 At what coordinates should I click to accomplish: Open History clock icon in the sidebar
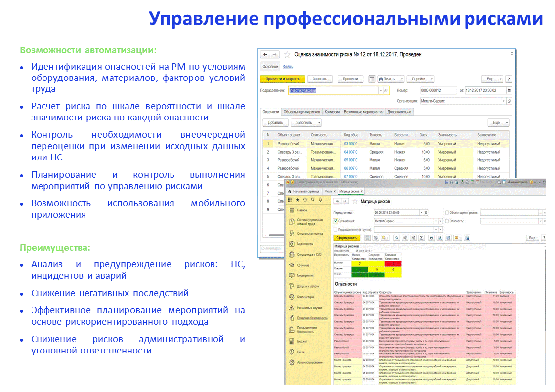[305, 200]
